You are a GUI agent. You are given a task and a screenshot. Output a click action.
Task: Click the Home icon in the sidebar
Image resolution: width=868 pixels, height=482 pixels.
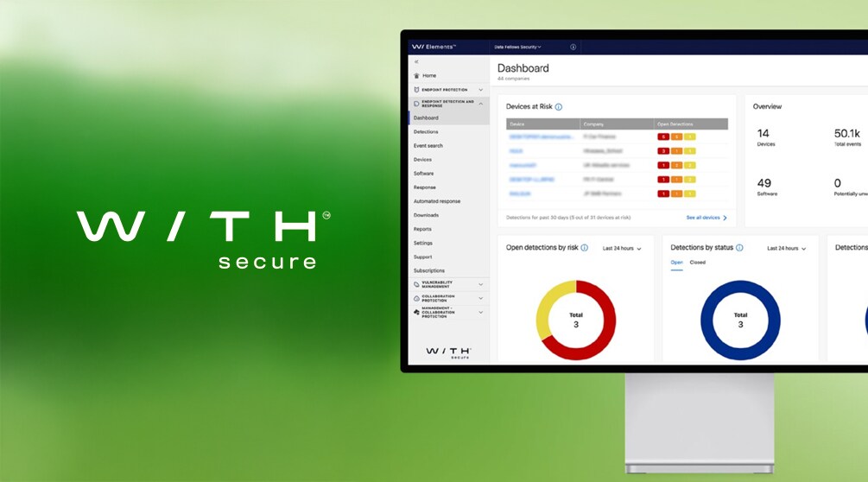click(x=416, y=76)
